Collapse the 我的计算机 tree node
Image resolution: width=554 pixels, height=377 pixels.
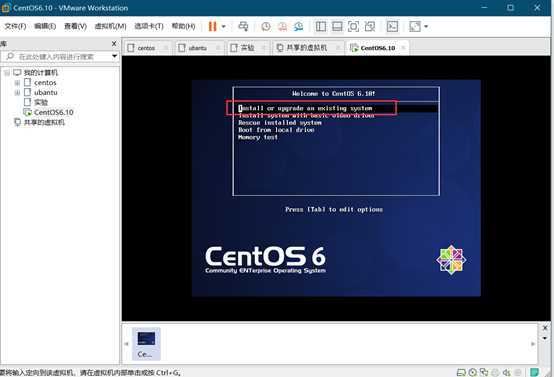point(7,73)
